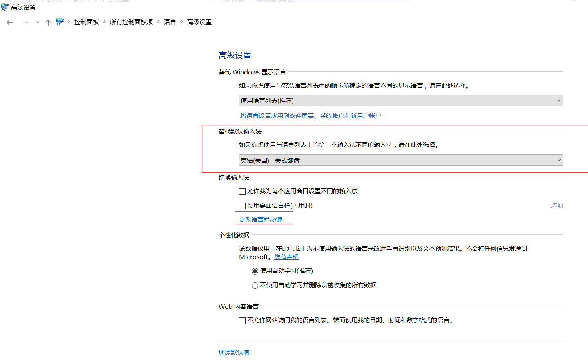Viewport: 588px width, 364px height.
Task: Expand the chevron after 所有控制面板项 breadcrumb
Action: [159, 22]
